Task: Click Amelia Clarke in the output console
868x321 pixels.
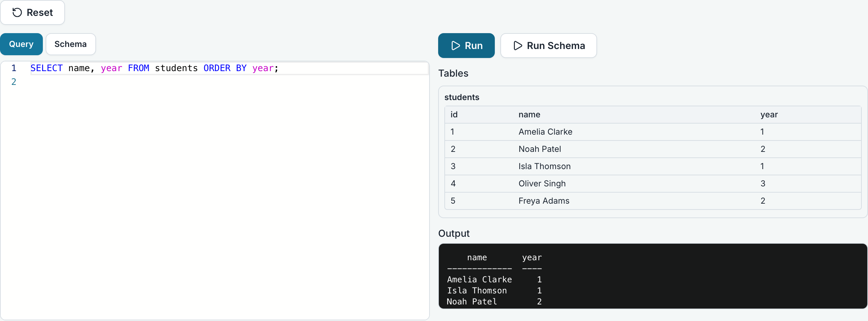Action: [x=479, y=280]
